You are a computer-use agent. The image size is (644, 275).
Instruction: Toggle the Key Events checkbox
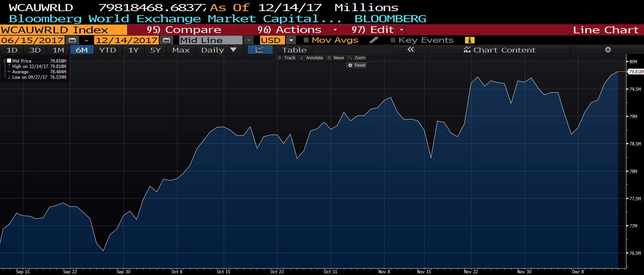(x=393, y=40)
